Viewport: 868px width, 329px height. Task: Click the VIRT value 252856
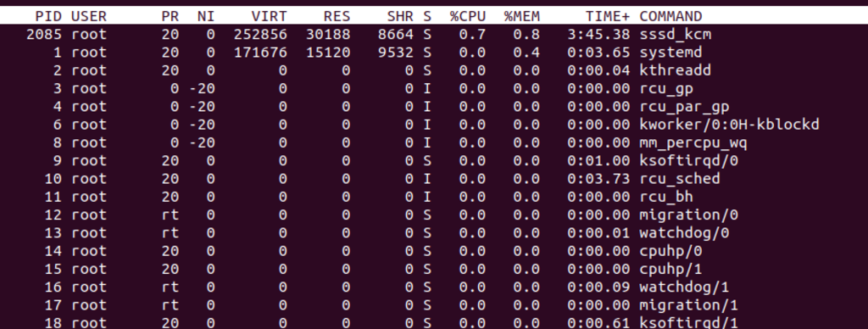tap(260, 34)
